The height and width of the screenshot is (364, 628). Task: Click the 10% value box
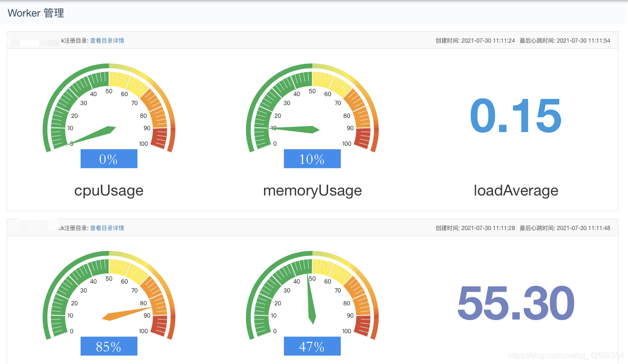(312, 159)
